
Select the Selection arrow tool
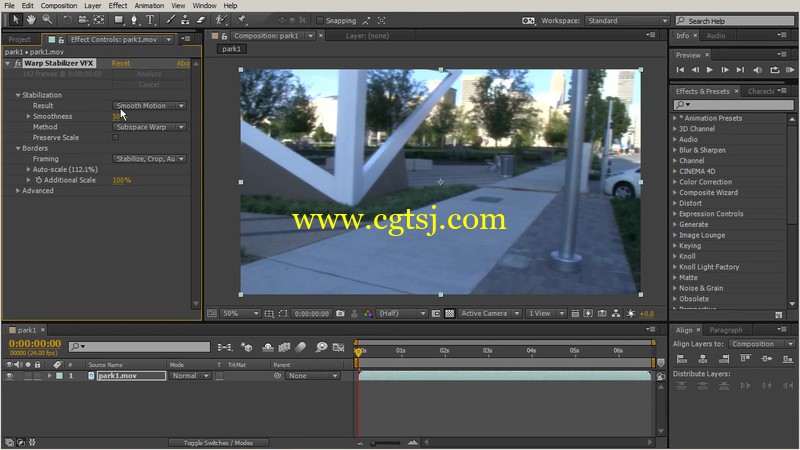15,20
